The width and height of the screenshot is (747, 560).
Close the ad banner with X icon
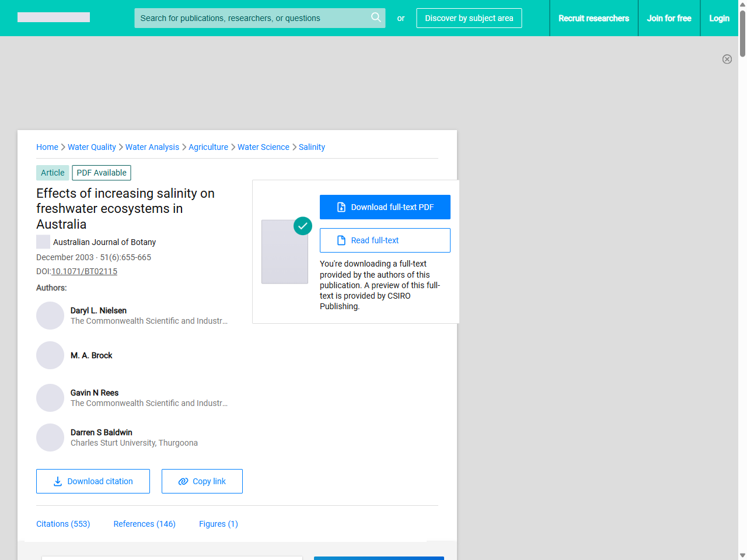[727, 59]
